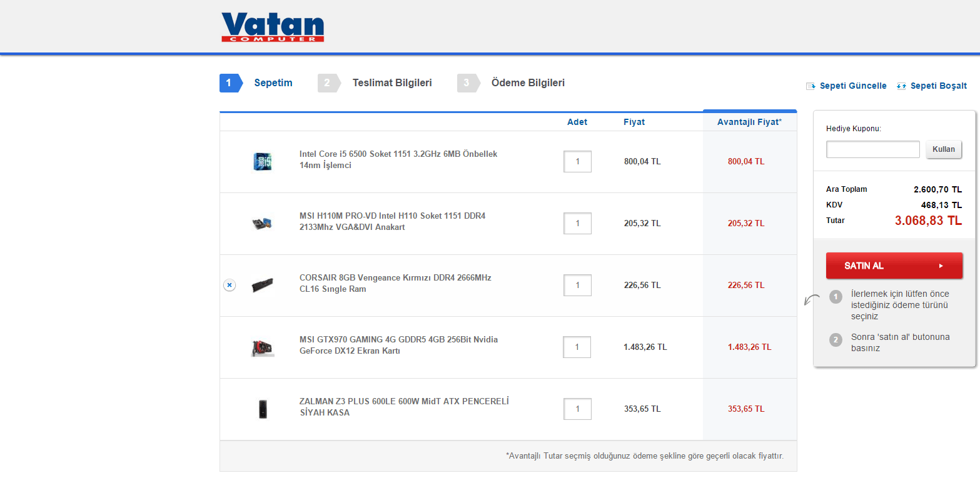The width and height of the screenshot is (980, 478).
Task: Select the quantity field for MSI GTX970
Action: (x=577, y=347)
